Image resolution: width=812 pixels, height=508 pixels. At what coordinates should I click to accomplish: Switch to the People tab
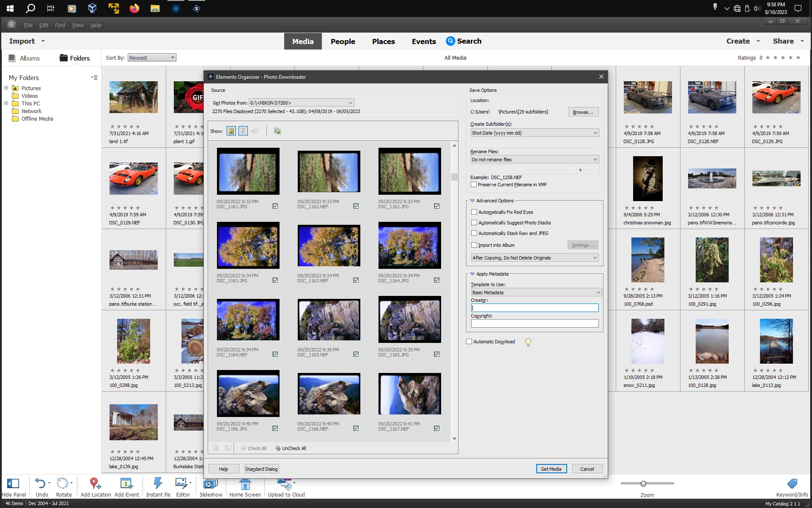tap(343, 41)
